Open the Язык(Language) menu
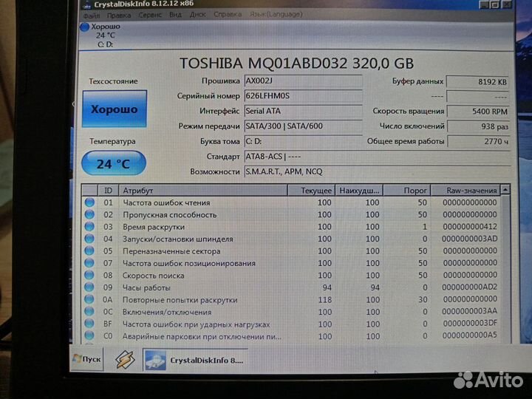 click(x=276, y=14)
